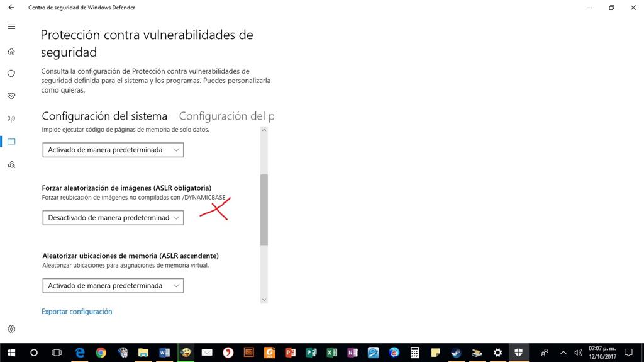Screen dimensions: 644x362
Task: Open the ASLR ascendente Activado dropdown
Action: tap(113, 285)
